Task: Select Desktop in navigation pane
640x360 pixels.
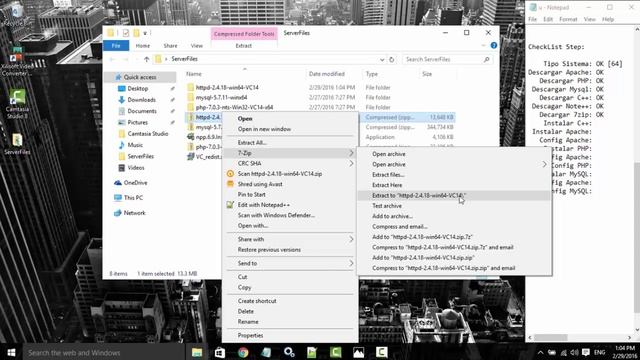Action: pyautogui.click(x=138, y=89)
